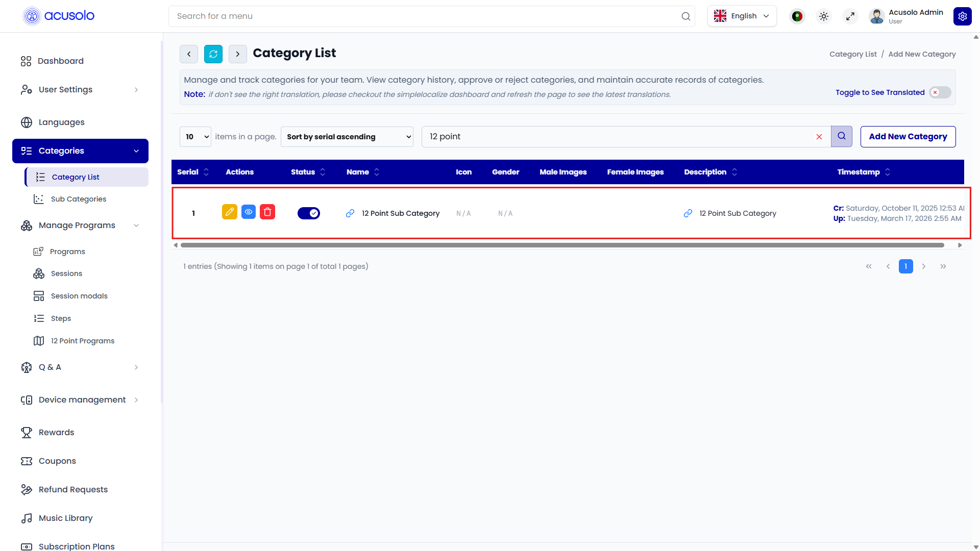This screenshot has height=551, width=980.
Task: Clear the 12 point search text
Action: (x=819, y=137)
